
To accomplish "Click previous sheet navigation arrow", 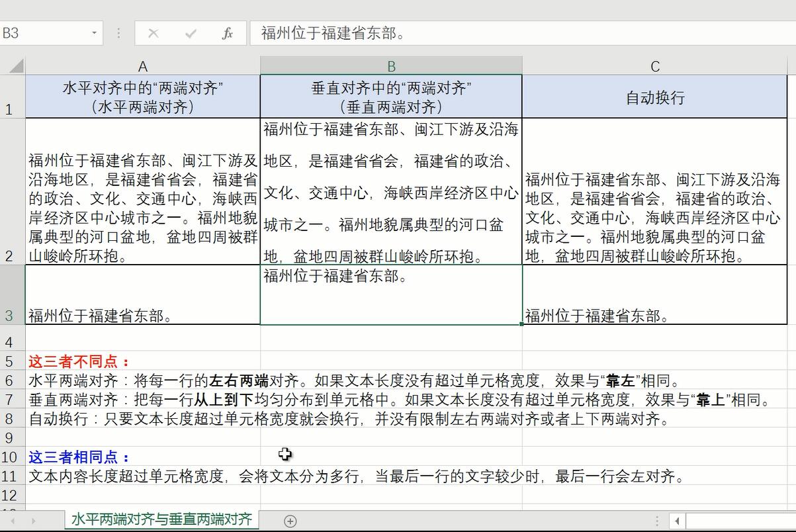I will click(11, 521).
